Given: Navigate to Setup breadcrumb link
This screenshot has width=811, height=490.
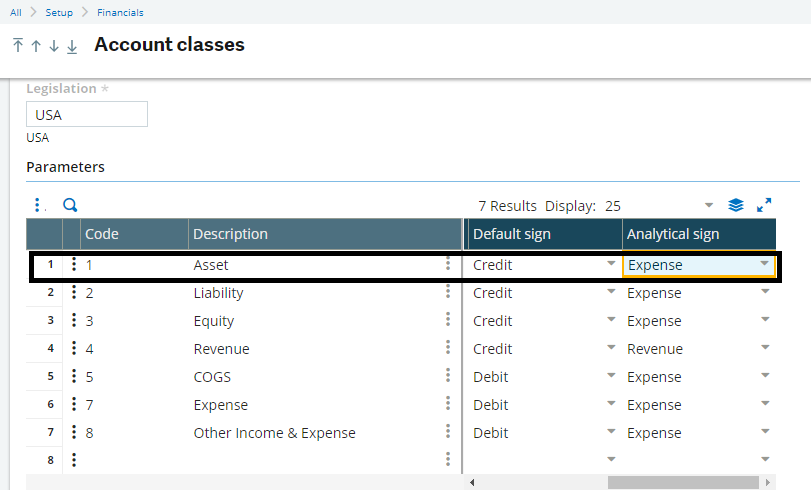Looking at the screenshot, I should pyautogui.click(x=59, y=12).
